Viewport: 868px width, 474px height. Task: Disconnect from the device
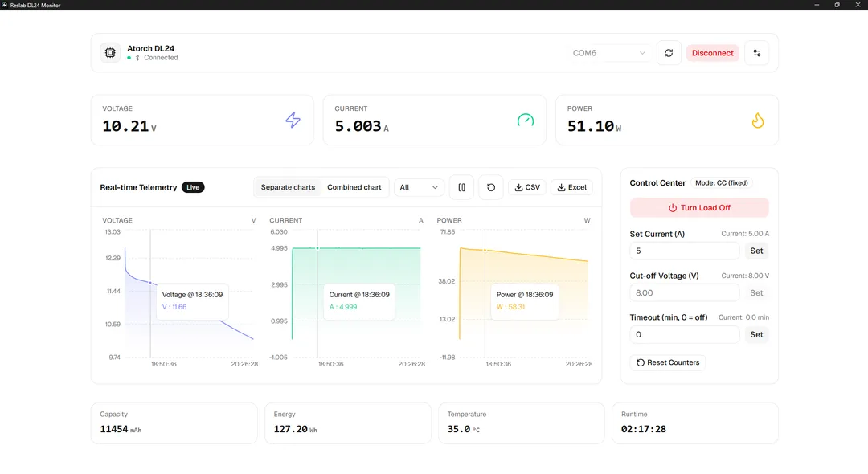pyautogui.click(x=712, y=53)
